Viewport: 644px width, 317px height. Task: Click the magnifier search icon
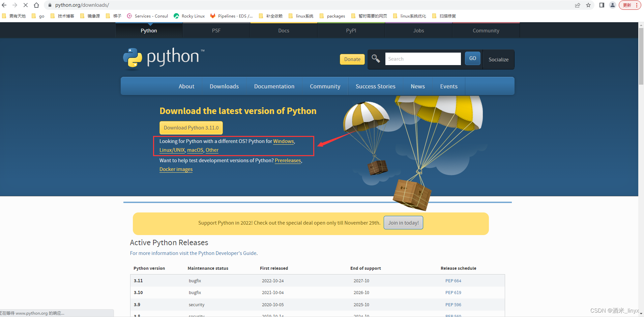pos(376,59)
